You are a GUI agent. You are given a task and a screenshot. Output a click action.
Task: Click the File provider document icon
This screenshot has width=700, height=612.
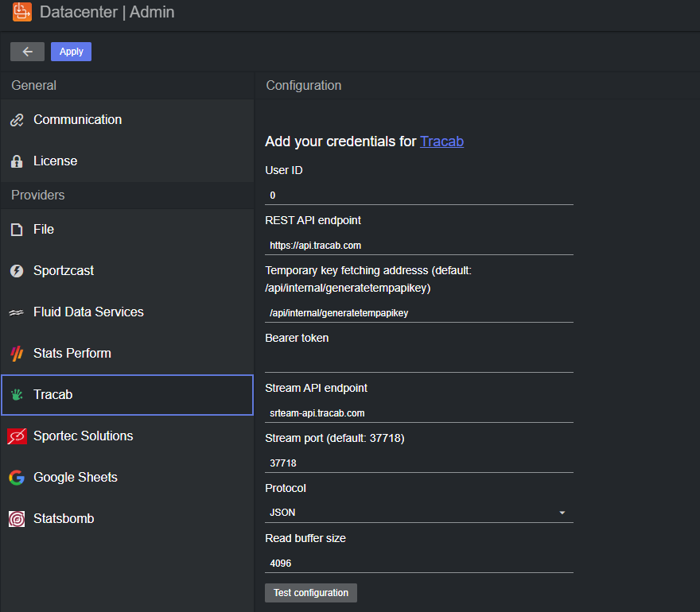(x=17, y=230)
